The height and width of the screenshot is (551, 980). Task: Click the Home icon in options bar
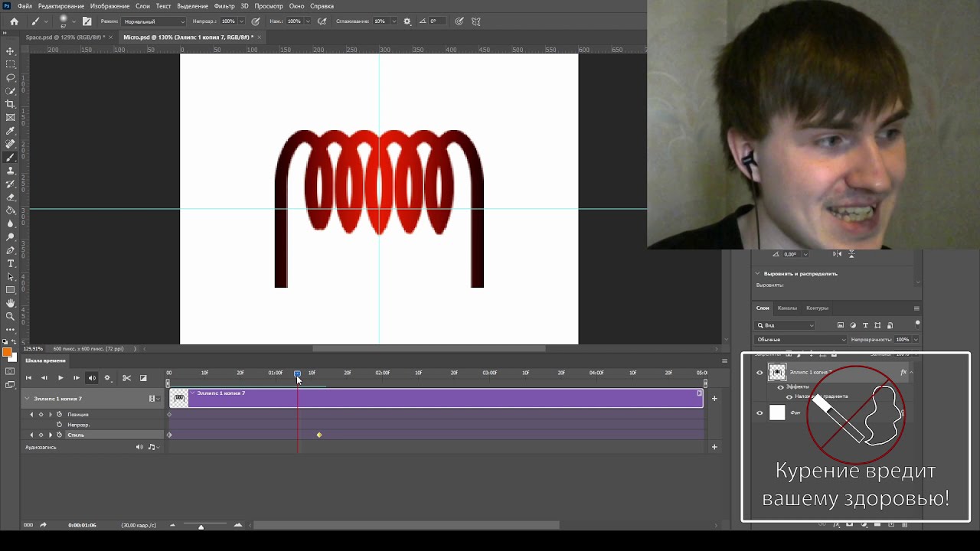pyautogui.click(x=14, y=21)
